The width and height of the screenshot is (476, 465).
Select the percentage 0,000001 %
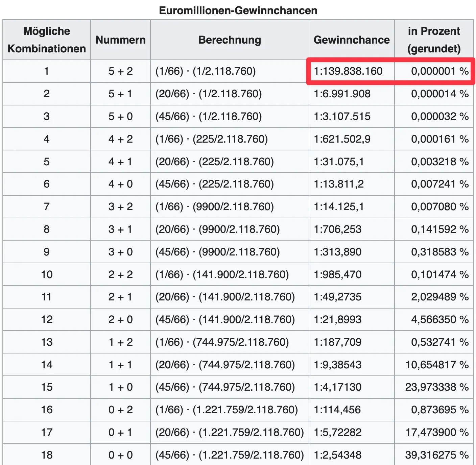click(440, 71)
